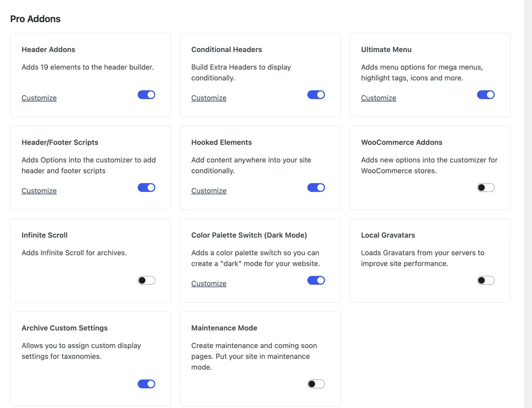
Task: Select the Maintenance Mode card
Action: click(260, 358)
